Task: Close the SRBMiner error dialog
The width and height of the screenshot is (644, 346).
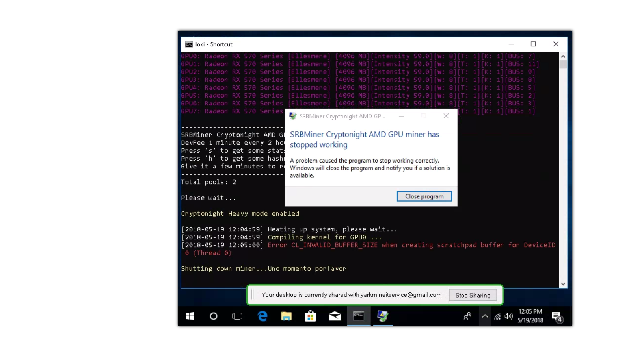Action: [x=446, y=116]
